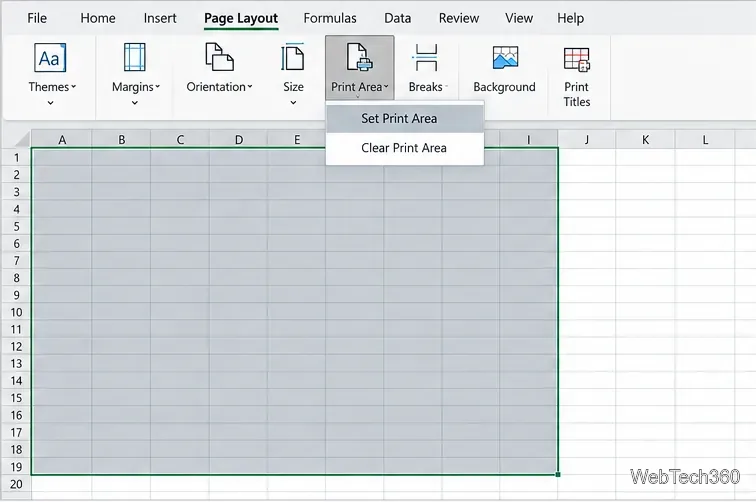Click cell L10

point(705,312)
